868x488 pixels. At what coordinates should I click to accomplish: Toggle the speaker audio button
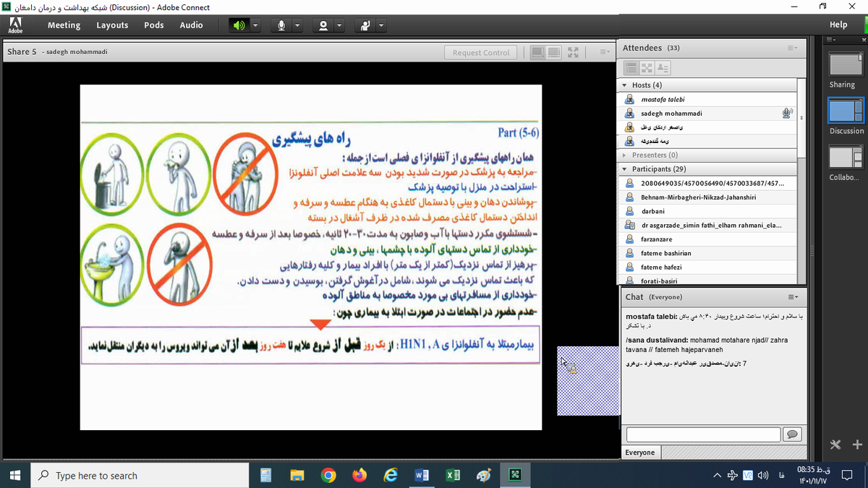(x=239, y=25)
